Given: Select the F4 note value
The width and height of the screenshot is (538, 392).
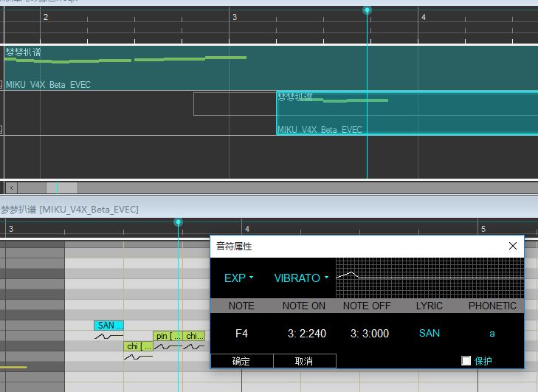Looking at the screenshot, I should [x=241, y=333].
